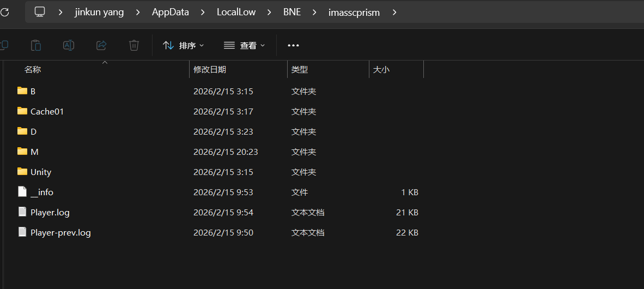Expand chevron after BNE
This screenshot has width=644, height=289.
point(314,13)
